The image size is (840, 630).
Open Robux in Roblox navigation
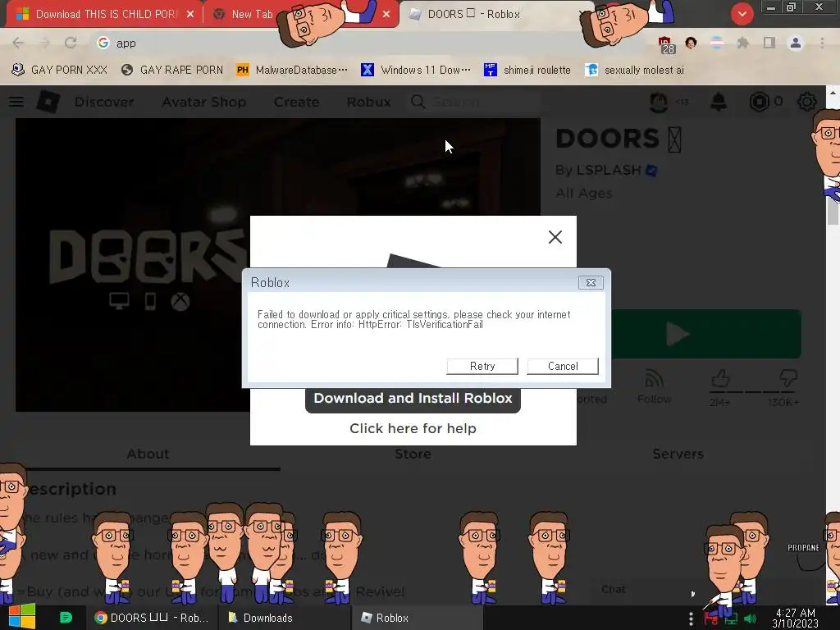click(x=368, y=102)
